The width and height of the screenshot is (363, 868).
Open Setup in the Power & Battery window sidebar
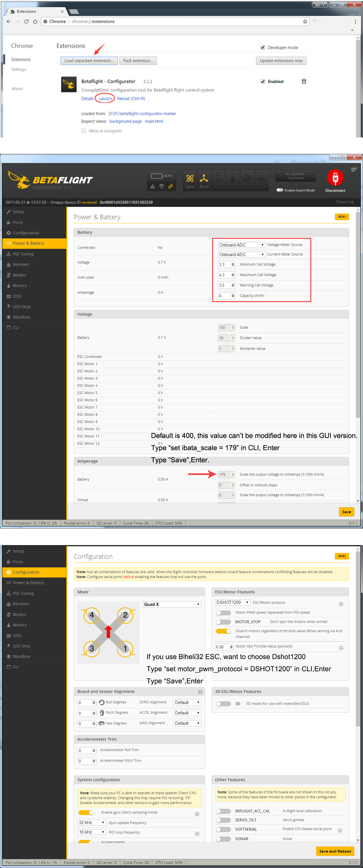click(x=34, y=212)
